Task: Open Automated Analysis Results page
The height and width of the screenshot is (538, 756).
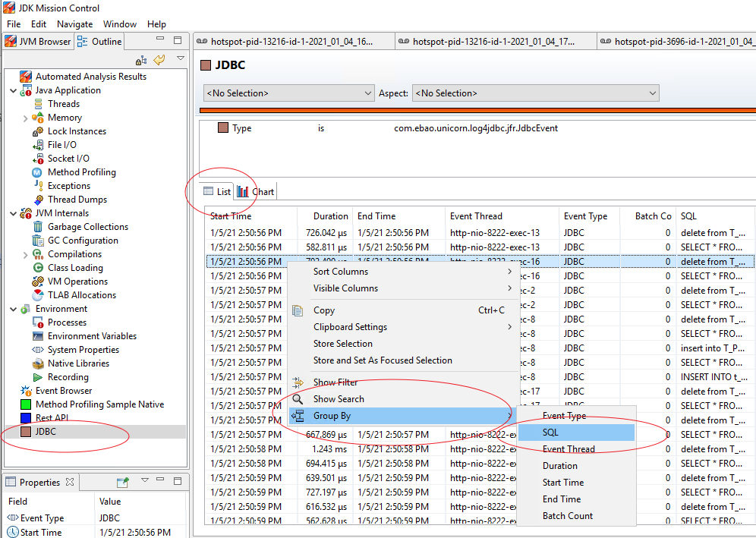Action: pos(90,77)
